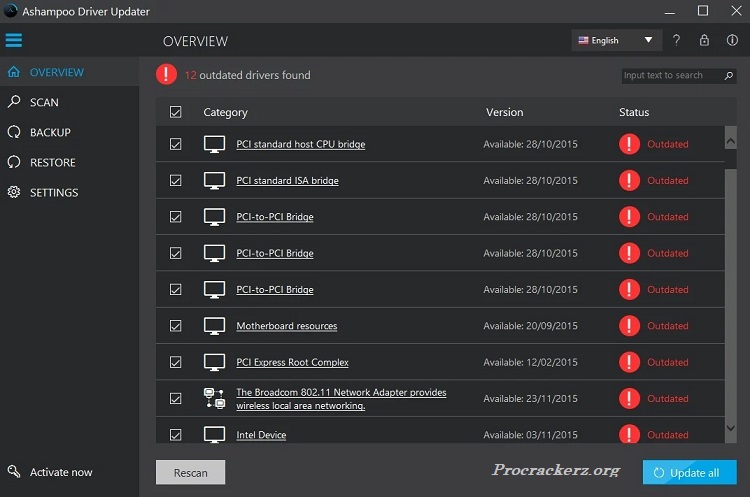Image resolution: width=750 pixels, height=497 pixels.
Task: Open the Scan section in sidebar
Action: [x=44, y=102]
